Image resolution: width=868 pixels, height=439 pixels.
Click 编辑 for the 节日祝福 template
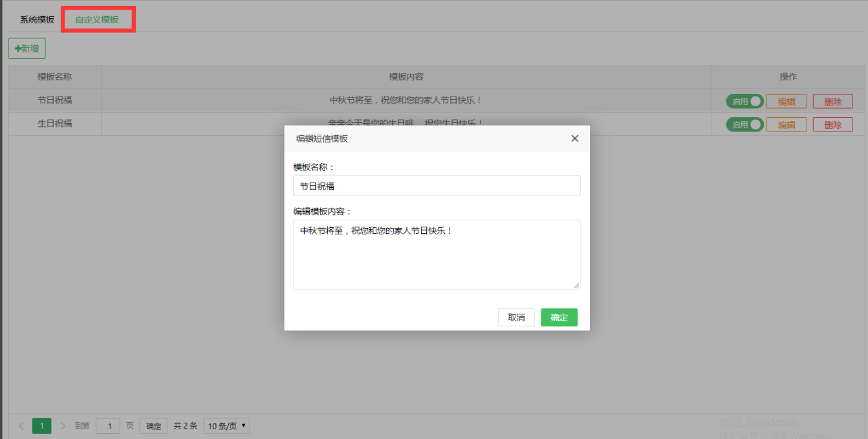787,100
